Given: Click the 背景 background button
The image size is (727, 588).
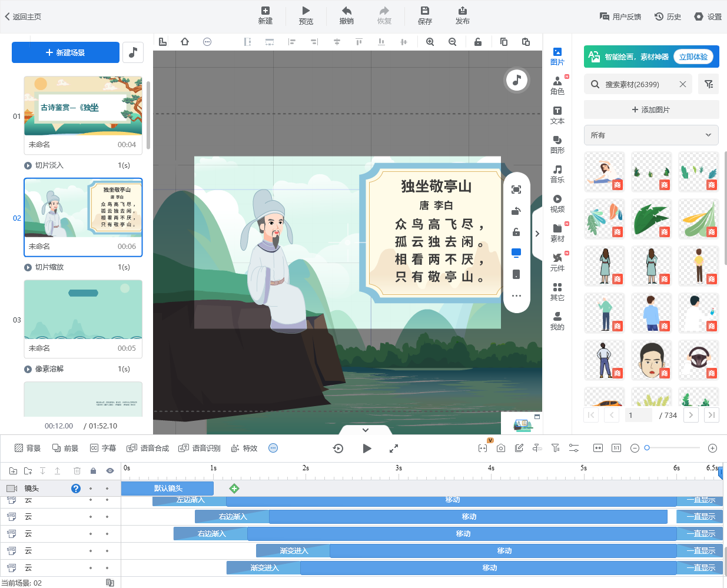Looking at the screenshot, I should click(x=28, y=448).
